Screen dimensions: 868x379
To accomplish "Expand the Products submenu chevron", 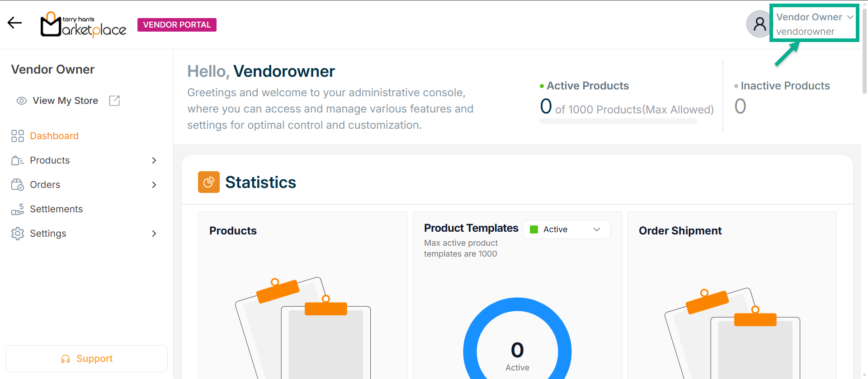I will click(x=154, y=160).
